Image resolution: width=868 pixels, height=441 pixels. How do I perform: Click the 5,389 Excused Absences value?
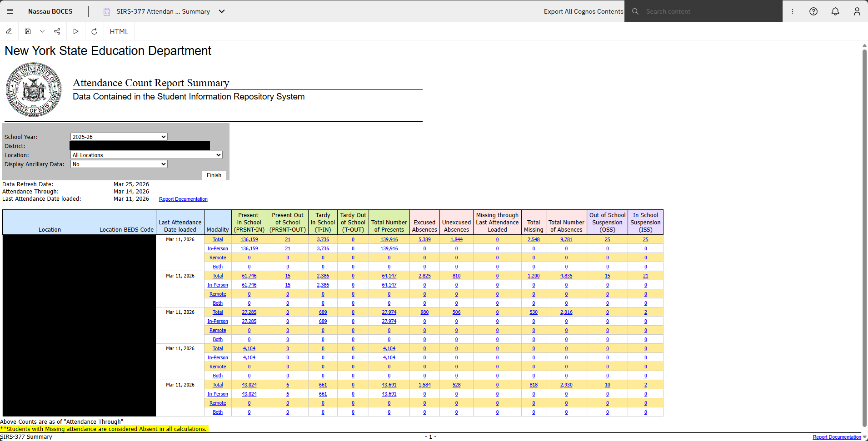(x=424, y=239)
